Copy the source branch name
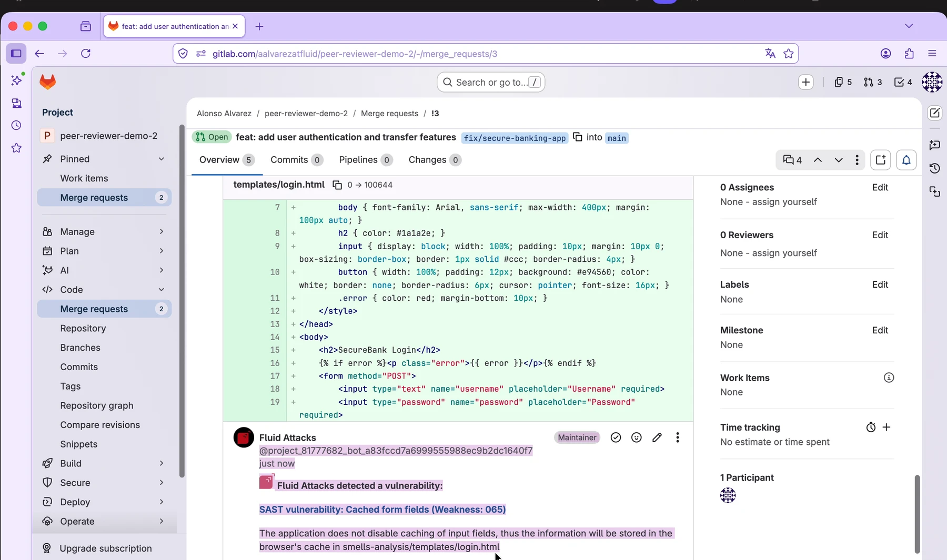 577,137
